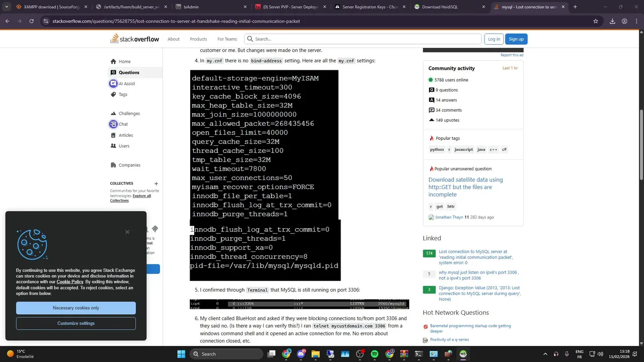This screenshot has width=644, height=362.
Task: Click Report this ad link
Action: tap(512, 55)
